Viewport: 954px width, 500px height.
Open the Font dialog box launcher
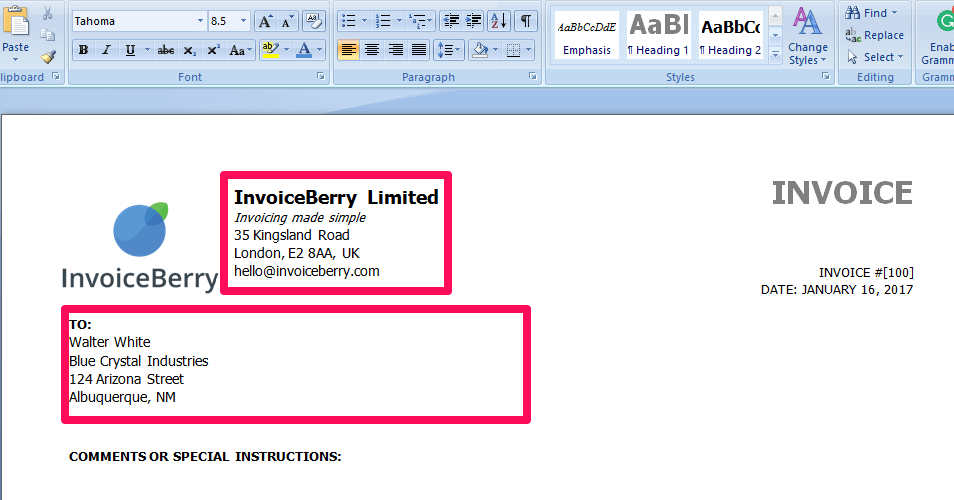321,77
